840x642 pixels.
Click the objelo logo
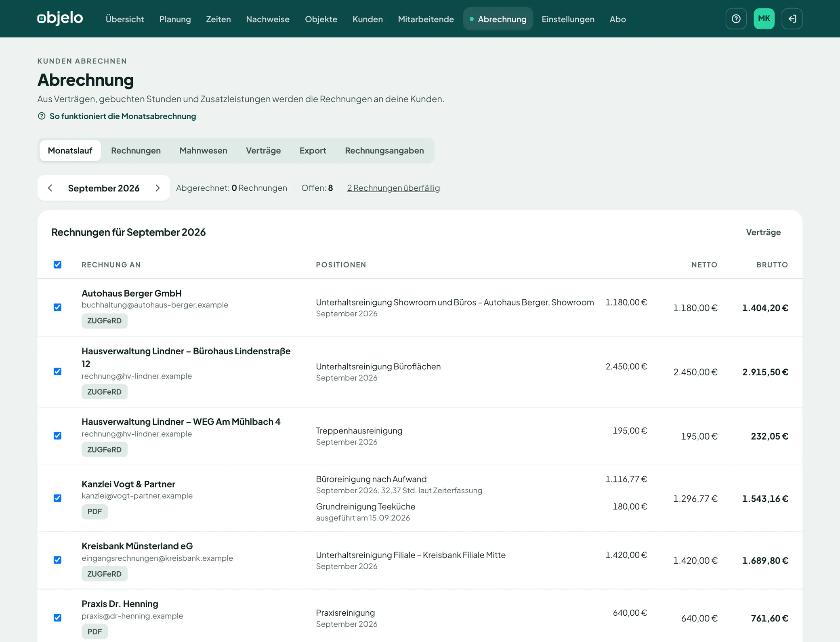[x=60, y=19]
